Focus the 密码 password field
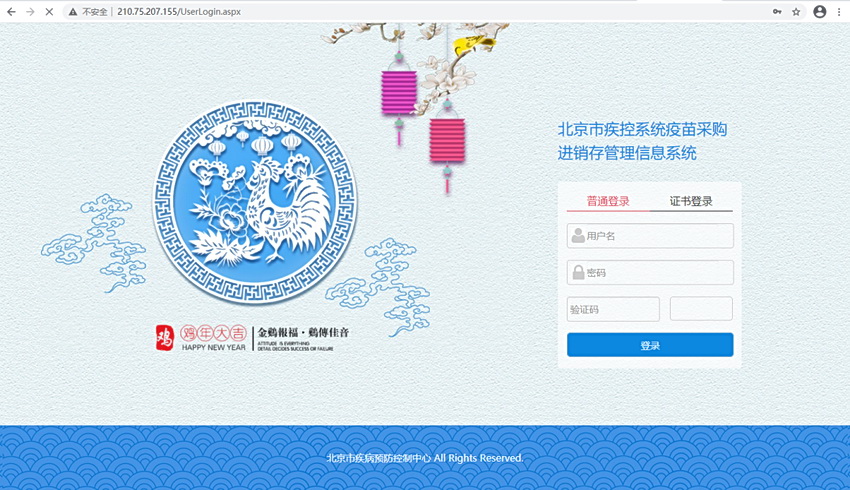The width and height of the screenshot is (850, 490). [650, 273]
